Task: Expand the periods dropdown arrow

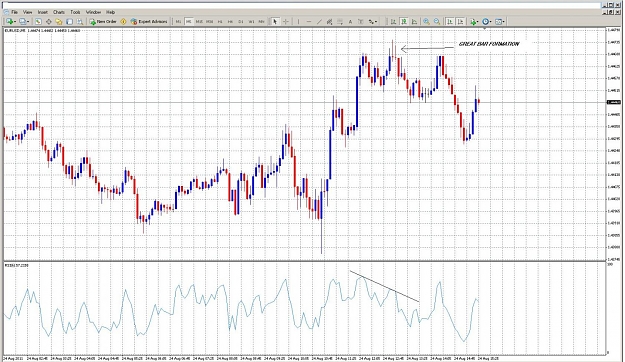Action: click(491, 22)
